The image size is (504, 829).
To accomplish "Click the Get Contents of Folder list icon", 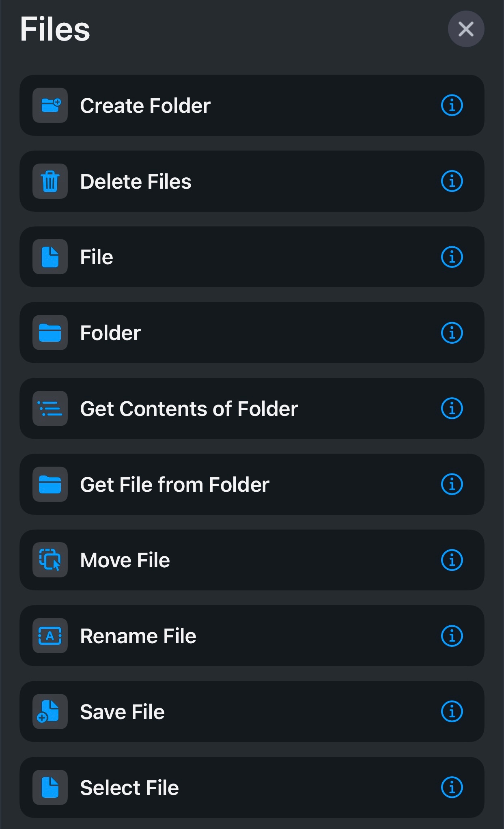I will [50, 409].
